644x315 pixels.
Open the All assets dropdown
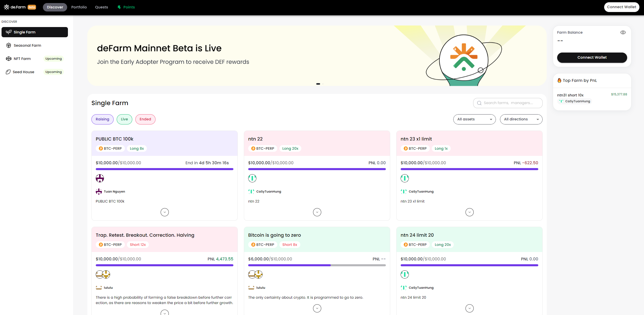point(474,119)
